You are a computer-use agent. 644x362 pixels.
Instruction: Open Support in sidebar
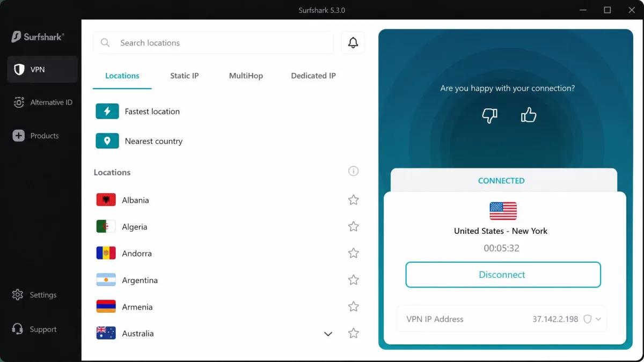(x=42, y=329)
